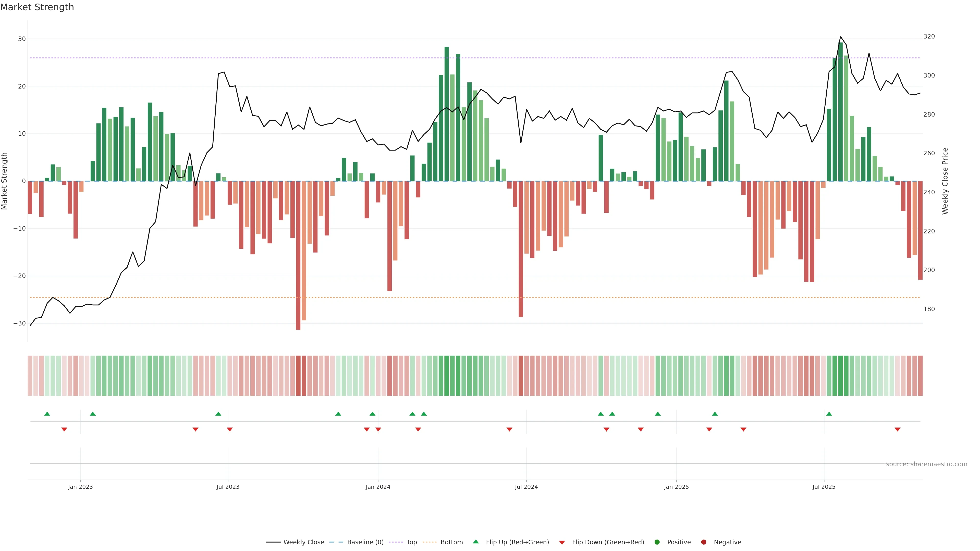980x551 pixels.
Task: Click the Market Strength chart title
Action: click(x=37, y=7)
